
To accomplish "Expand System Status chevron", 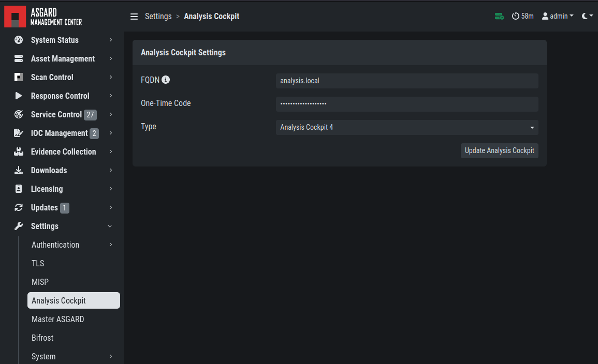I will (x=111, y=40).
